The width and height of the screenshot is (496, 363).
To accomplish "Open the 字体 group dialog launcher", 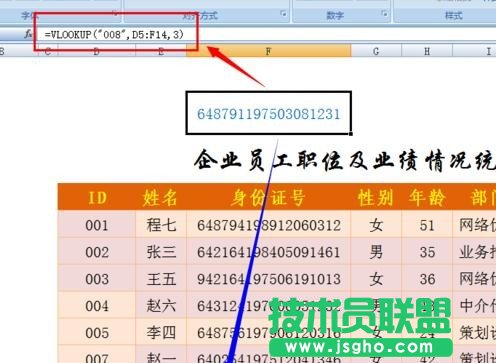I will click(115, 14).
